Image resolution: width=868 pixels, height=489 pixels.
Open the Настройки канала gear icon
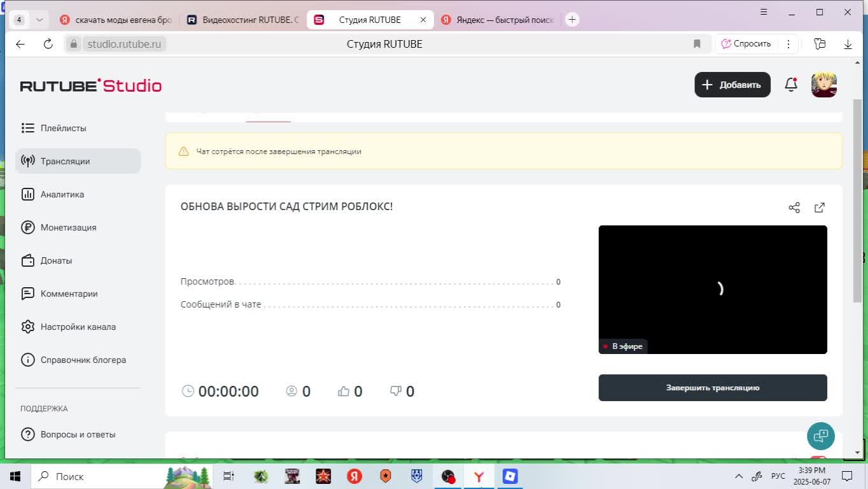tap(27, 327)
